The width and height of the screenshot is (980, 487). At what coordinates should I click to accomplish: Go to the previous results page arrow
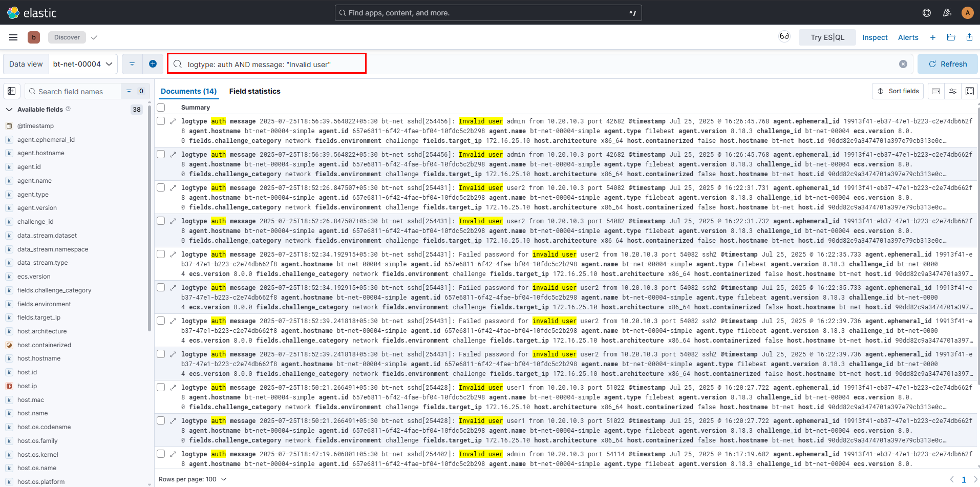tap(952, 479)
